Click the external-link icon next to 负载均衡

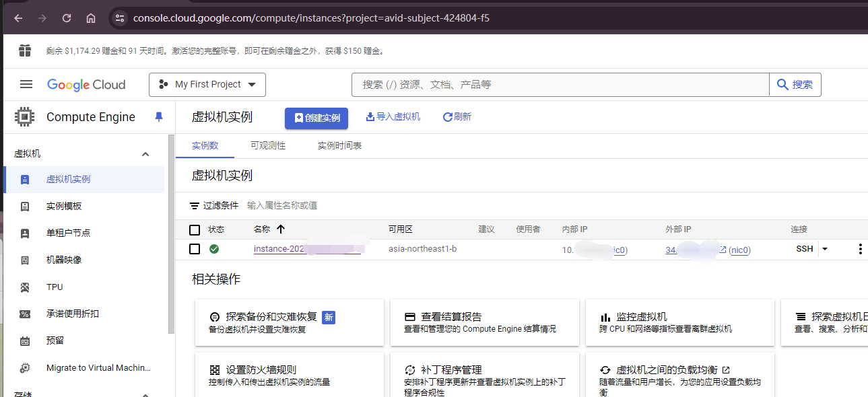click(x=725, y=370)
